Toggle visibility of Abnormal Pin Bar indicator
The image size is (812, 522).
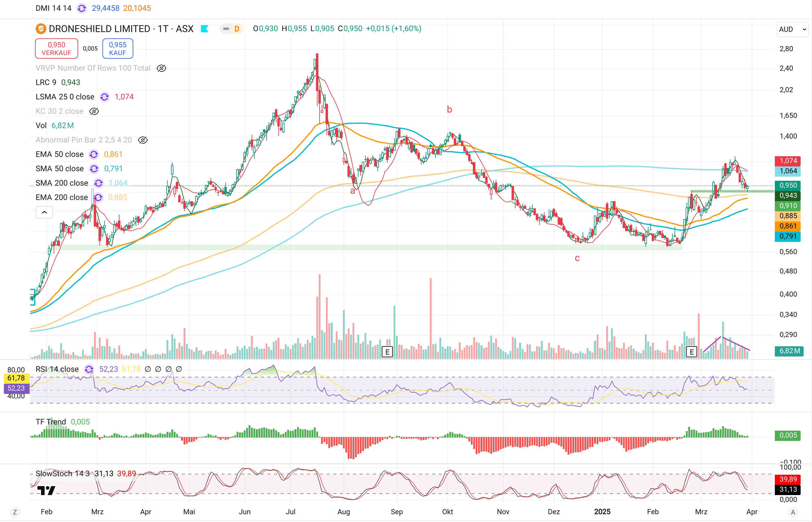click(x=143, y=140)
